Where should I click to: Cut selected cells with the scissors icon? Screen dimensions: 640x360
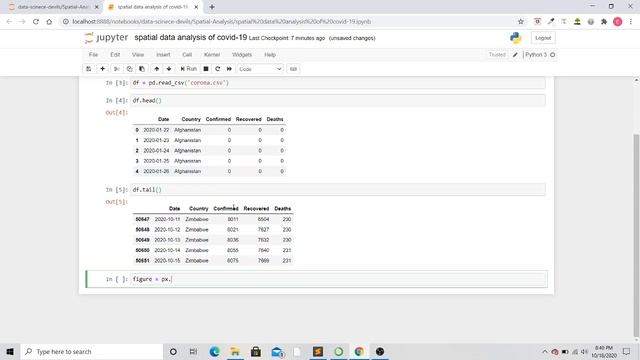(x=117, y=69)
